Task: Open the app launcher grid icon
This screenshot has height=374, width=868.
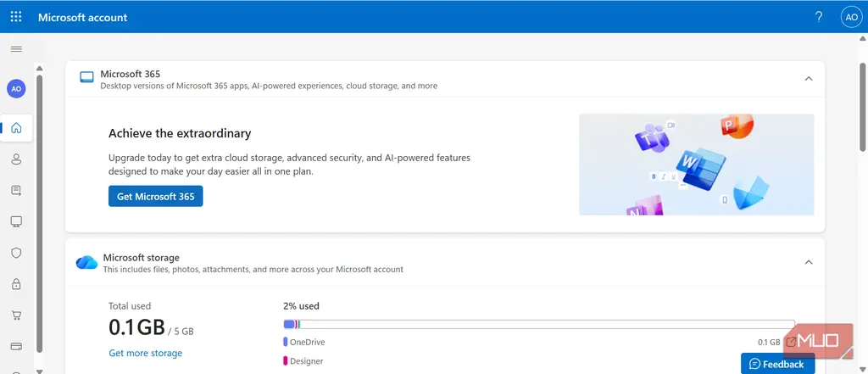Action: point(16,17)
